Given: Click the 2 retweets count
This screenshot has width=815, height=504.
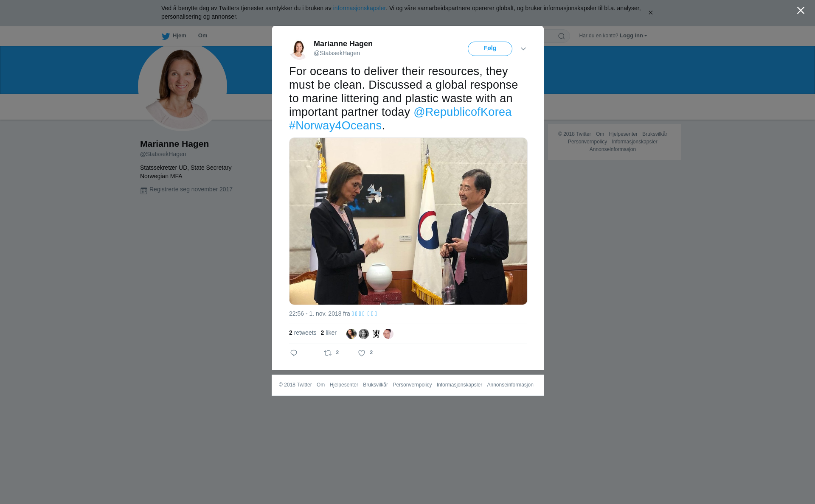Looking at the screenshot, I should (303, 333).
